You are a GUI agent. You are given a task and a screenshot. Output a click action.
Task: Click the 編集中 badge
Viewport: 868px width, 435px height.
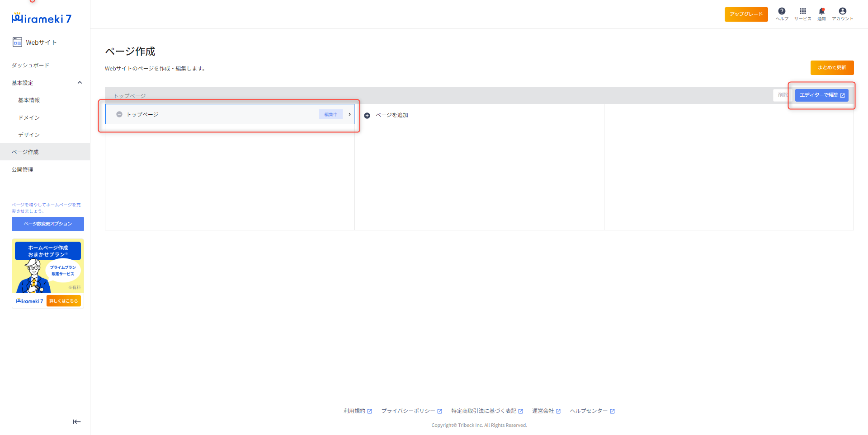click(331, 114)
